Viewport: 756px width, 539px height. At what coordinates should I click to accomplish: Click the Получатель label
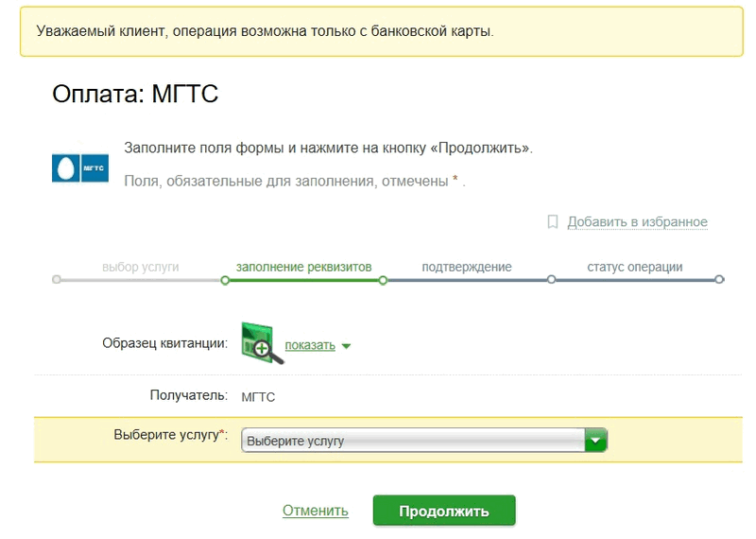click(x=188, y=395)
